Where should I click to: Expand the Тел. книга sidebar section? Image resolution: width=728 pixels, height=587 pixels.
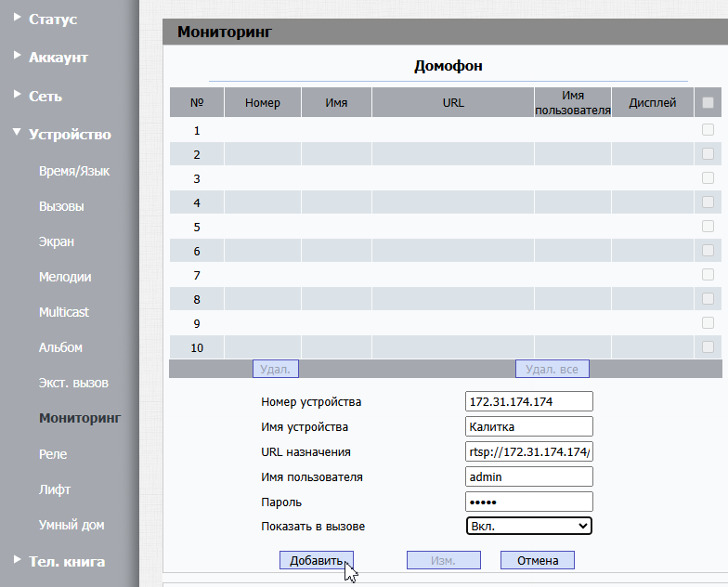66,561
